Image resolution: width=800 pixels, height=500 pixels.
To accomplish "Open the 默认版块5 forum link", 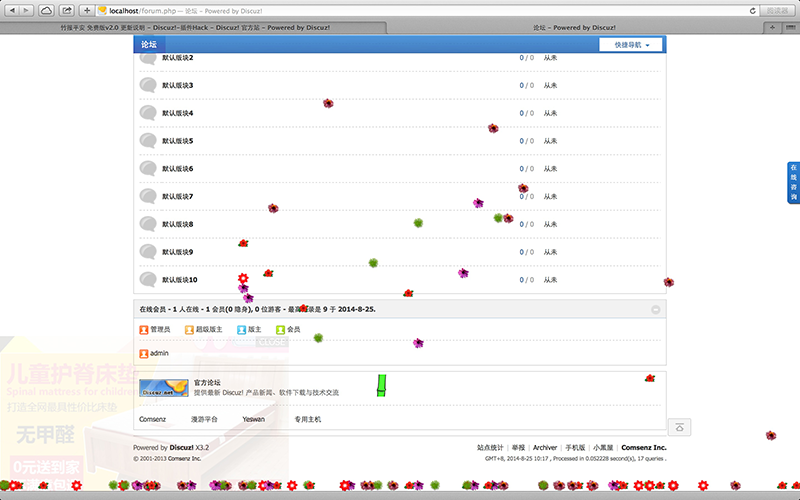I will (177, 141).
